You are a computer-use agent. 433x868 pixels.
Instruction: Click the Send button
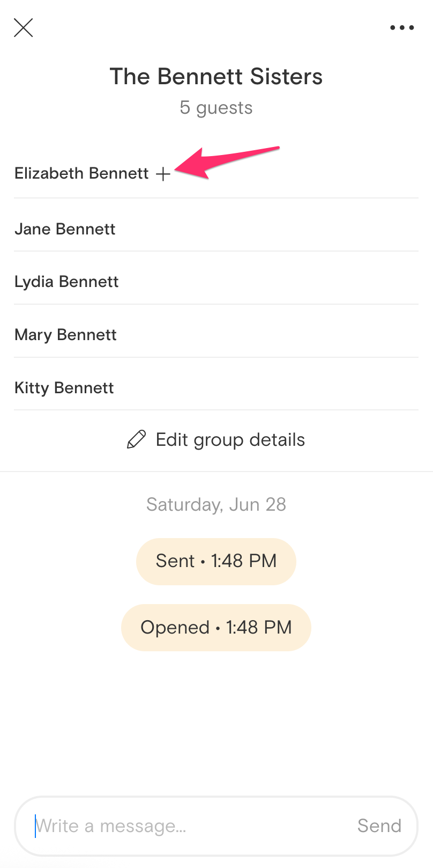pyautogui.click(x=379, y=826)
